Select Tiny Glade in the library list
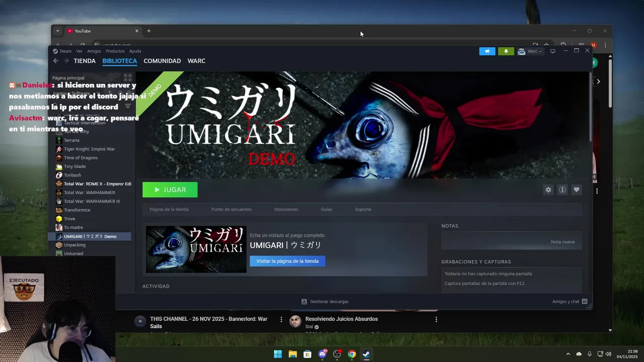The height and width of the screenshot is (362, 644). (74, 166)
